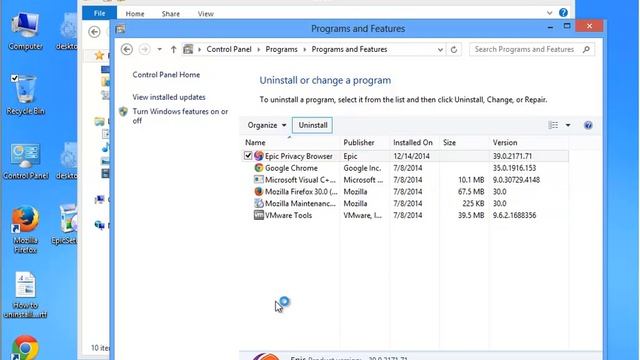Open the 'How to uninstall' rtf file
This screenshot has width=640, height=360.
point(25,295)
